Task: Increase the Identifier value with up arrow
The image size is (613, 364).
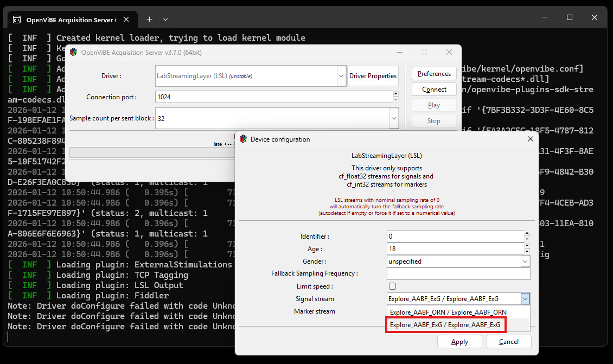Action: 527,233
